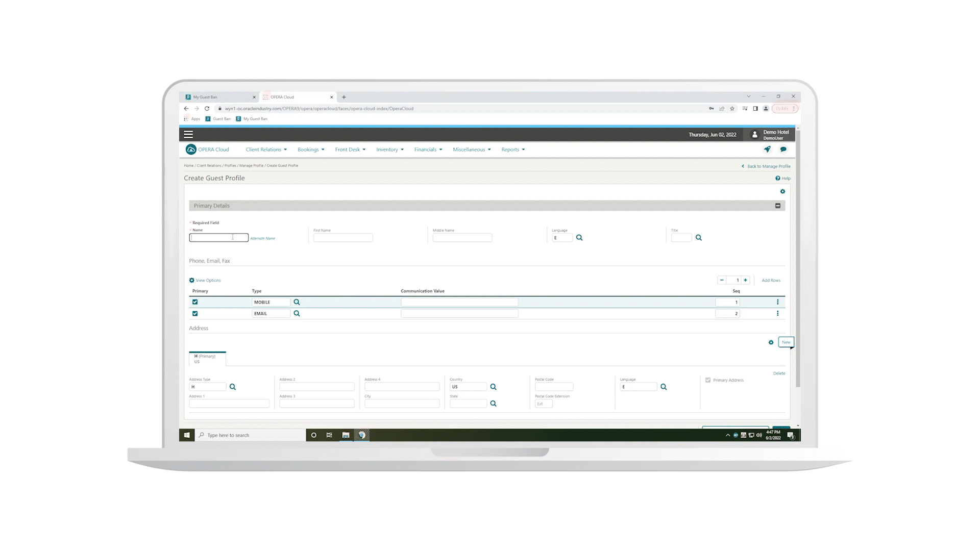
Task: Open the Country search magnifier icon
Action: click(493, 387)
